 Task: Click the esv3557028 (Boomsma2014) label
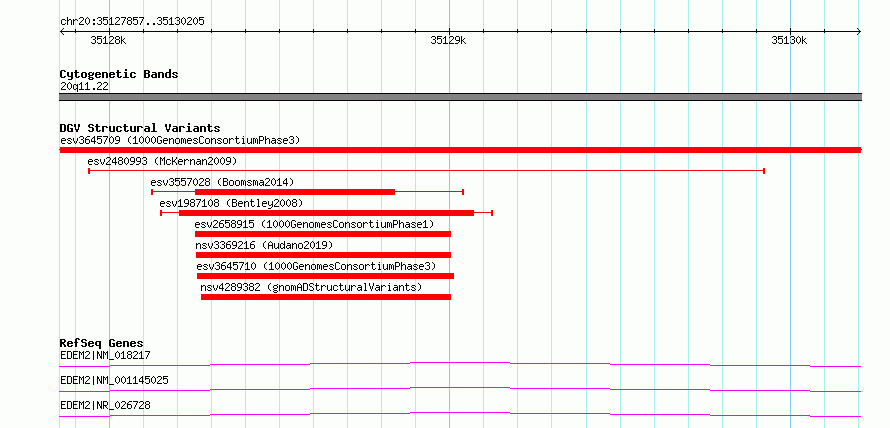[x=222, y=182]
